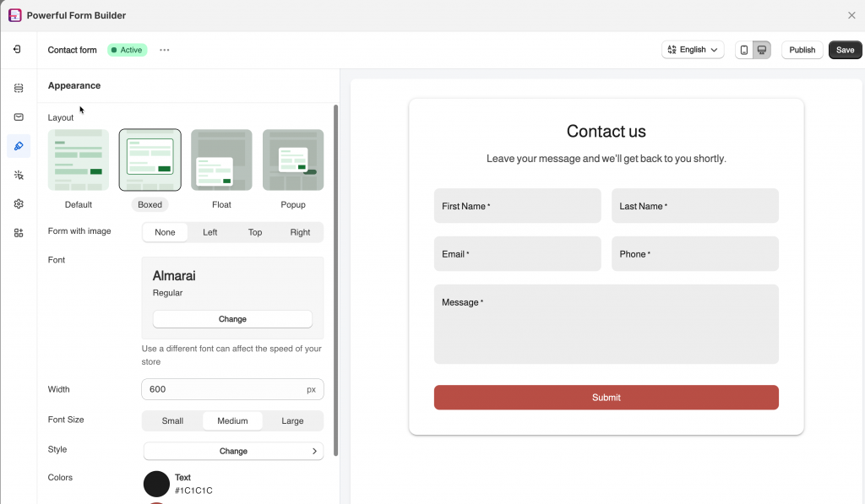865x504 pixels.
Task: Open the form elements sidebar icon
Action: pyautogui.click(x=19, y=88)
